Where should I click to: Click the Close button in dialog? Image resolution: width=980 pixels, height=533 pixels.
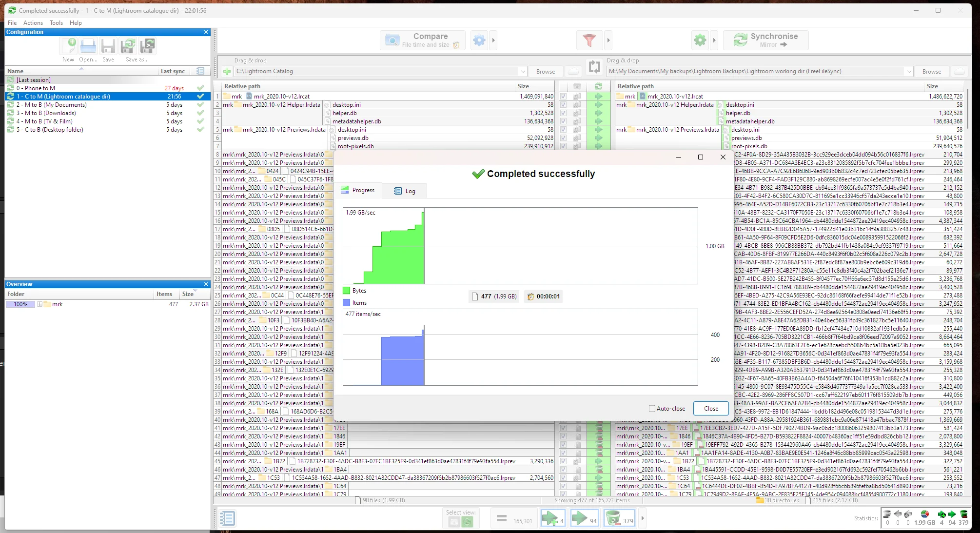click(x=711, y=409)
